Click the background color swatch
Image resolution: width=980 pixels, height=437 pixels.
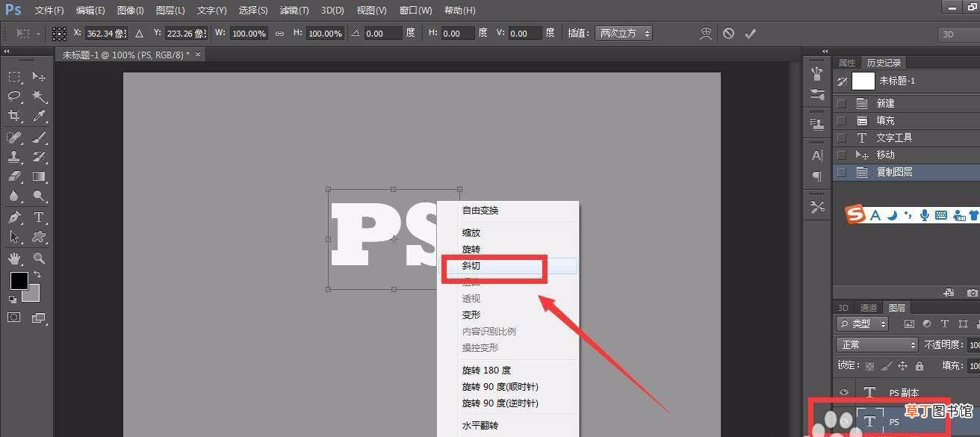32,295
